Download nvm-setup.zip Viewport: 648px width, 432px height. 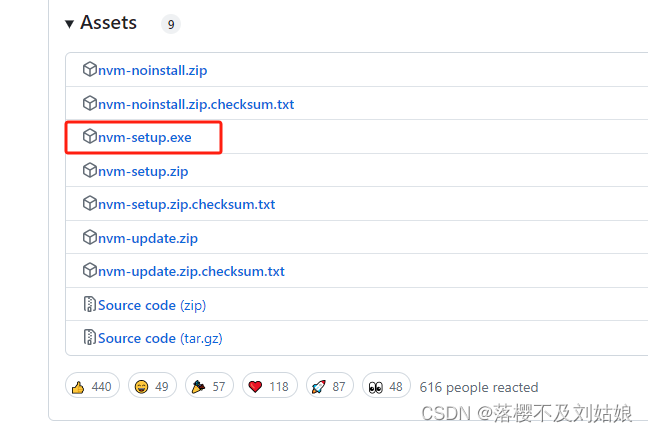(x=143, y=172)
